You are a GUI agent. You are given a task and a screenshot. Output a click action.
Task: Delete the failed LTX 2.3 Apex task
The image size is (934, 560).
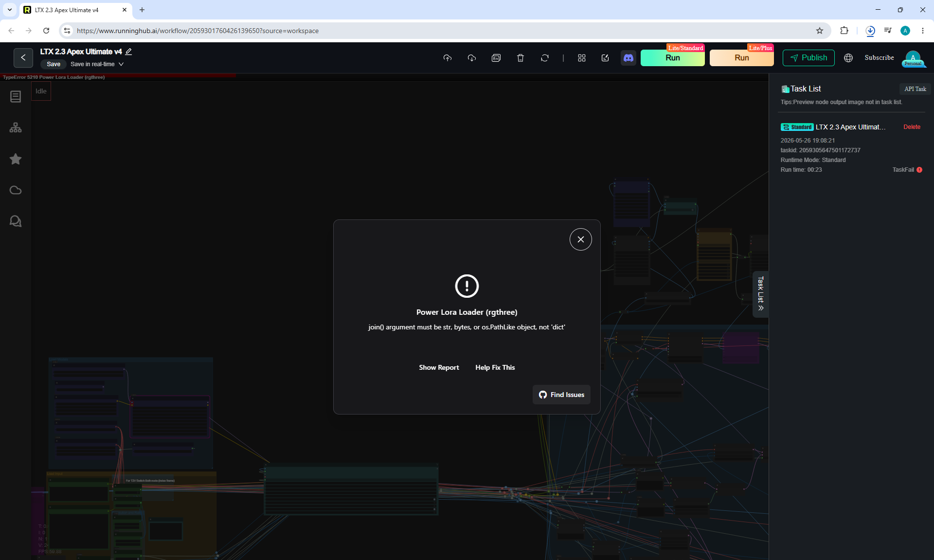click(912, 127)
